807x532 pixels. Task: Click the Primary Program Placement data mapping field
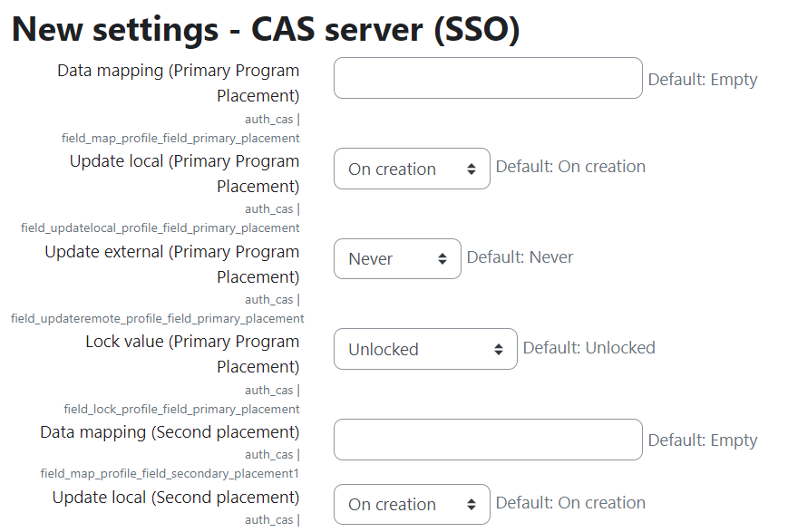tap(488, 78)
